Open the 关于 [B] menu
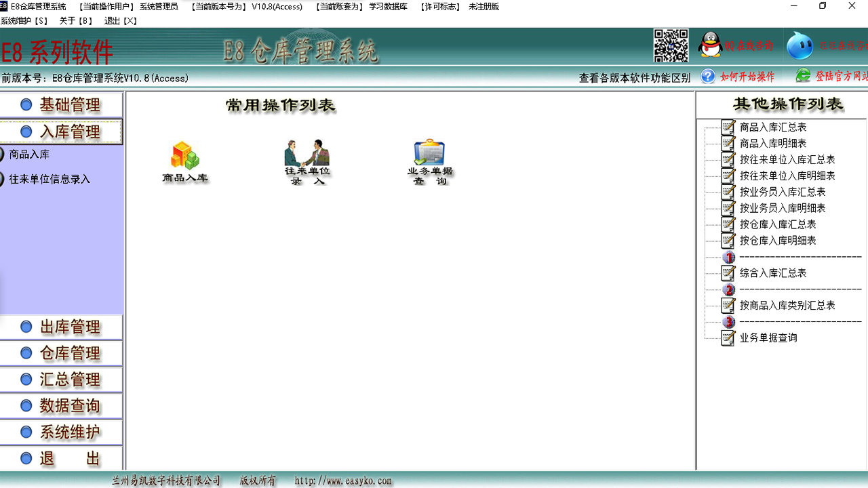868x488 pixels. point(76,21)
